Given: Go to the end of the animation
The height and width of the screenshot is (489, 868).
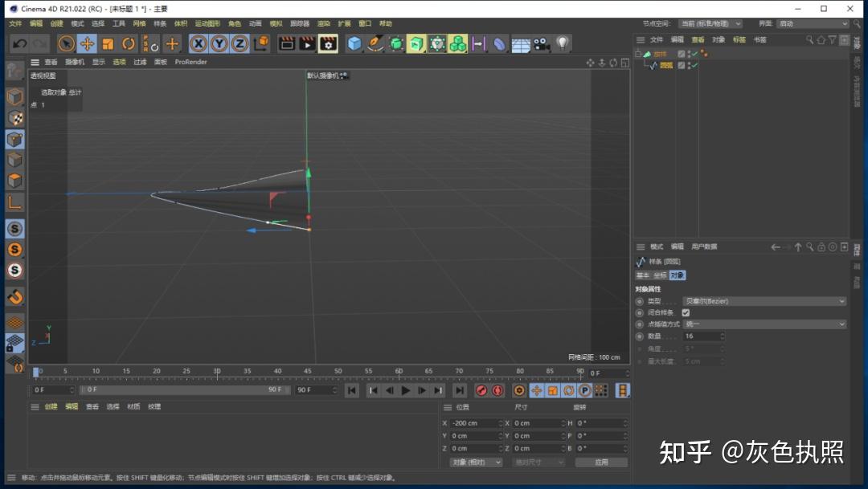Looking at the screenshot, I should (x=460, y=390).
